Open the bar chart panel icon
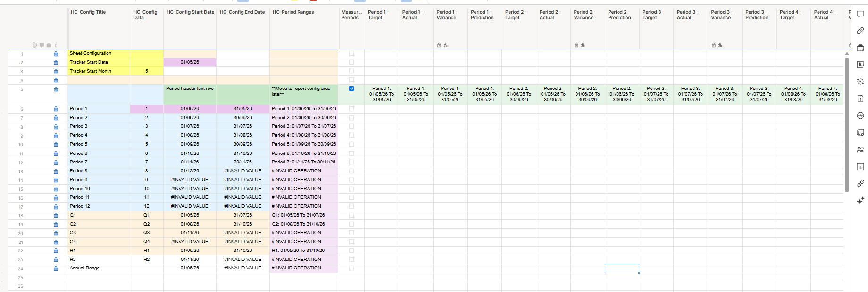The height and width of the screenshot is (292, 868). point(860,167)
